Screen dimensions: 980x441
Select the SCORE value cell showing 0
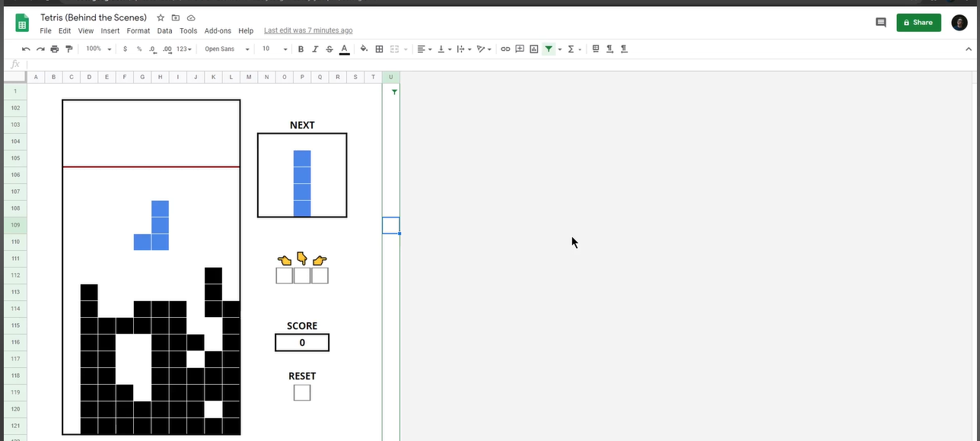tap(302, 343)
